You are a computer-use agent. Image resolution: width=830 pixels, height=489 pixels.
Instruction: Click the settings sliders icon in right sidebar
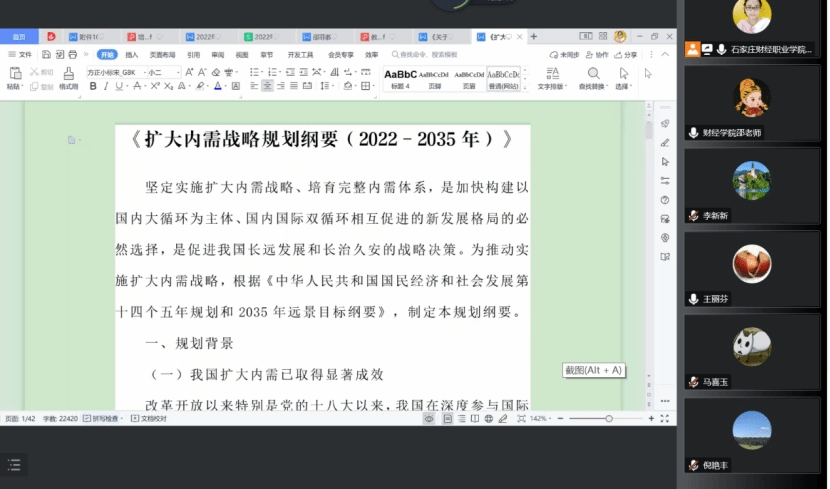[665, 181]
